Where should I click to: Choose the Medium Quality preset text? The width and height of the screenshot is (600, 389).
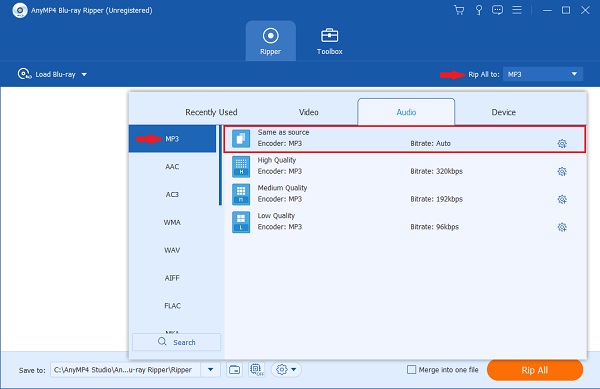tap(282, 188)
